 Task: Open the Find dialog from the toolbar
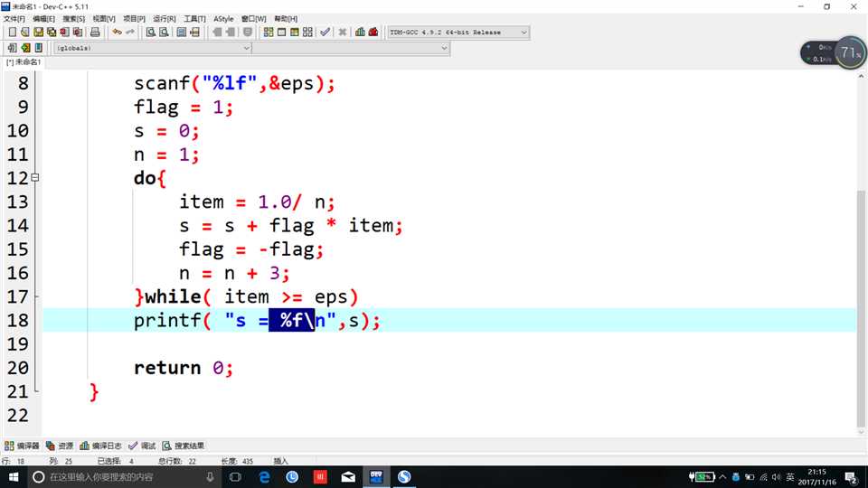151,33
